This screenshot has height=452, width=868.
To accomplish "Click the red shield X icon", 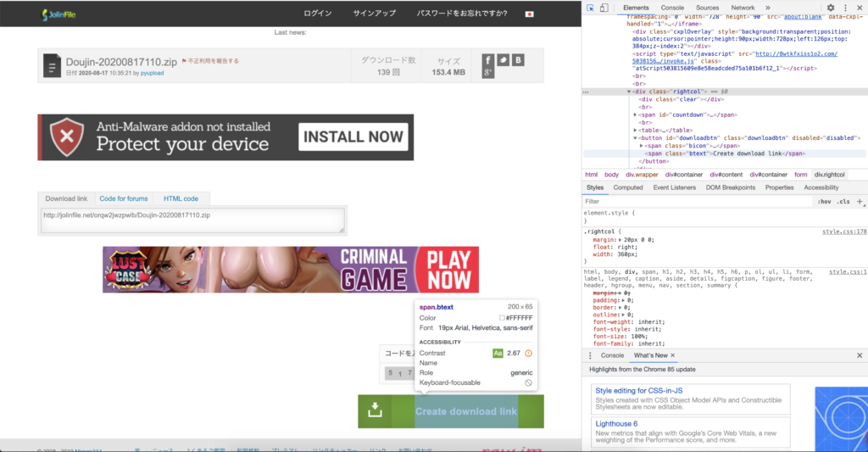I will [67, 137].
